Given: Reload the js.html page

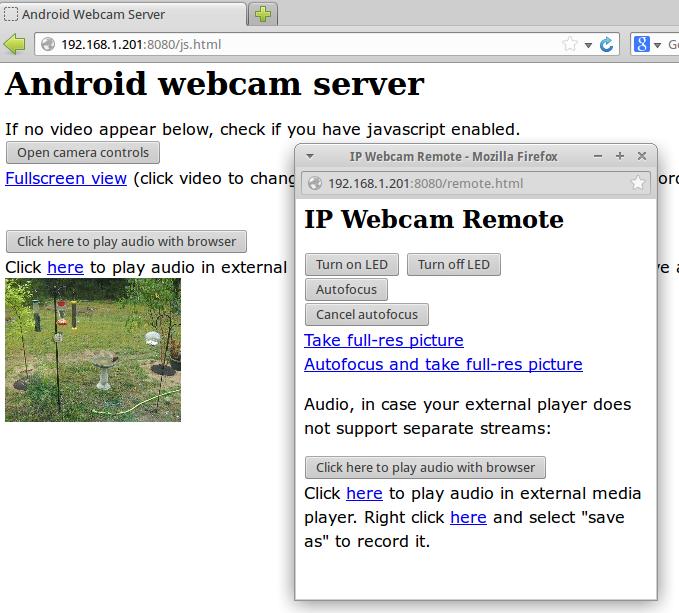Looking at the screenshot, I should click(x=607, y=44).
